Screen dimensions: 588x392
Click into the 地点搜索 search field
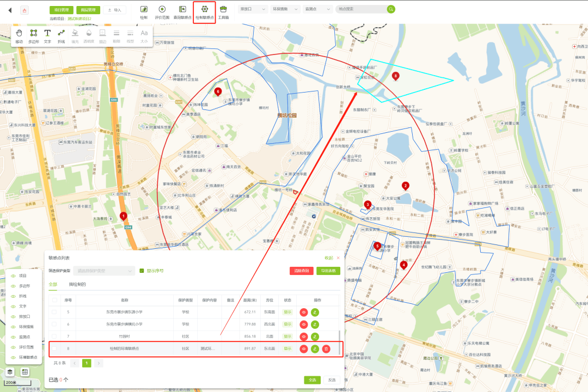tap(359, 9)
